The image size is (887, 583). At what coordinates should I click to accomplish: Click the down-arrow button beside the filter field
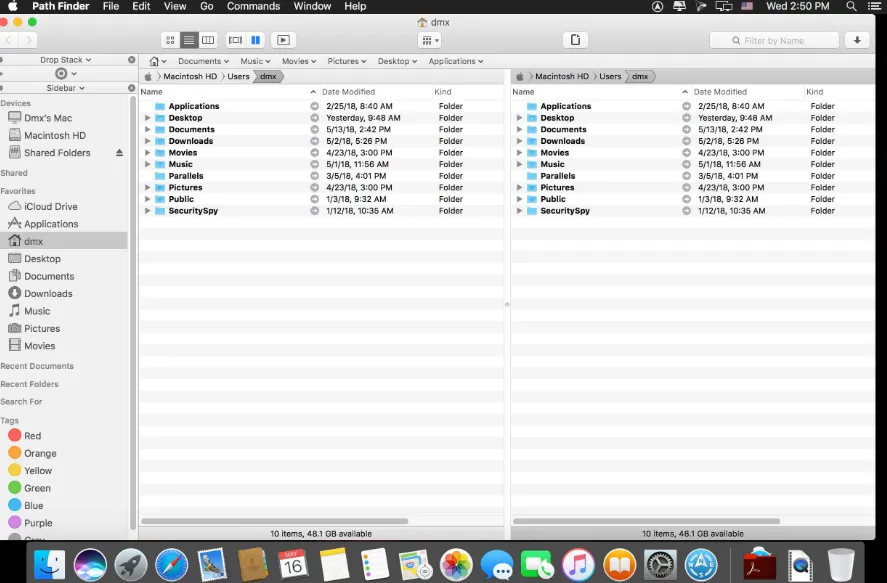click(857, 40)
